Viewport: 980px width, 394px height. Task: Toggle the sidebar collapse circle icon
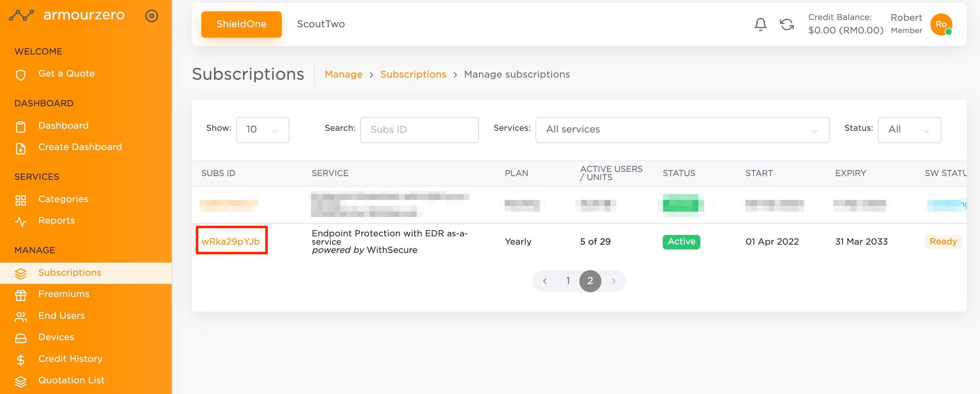tap(151, 16)
